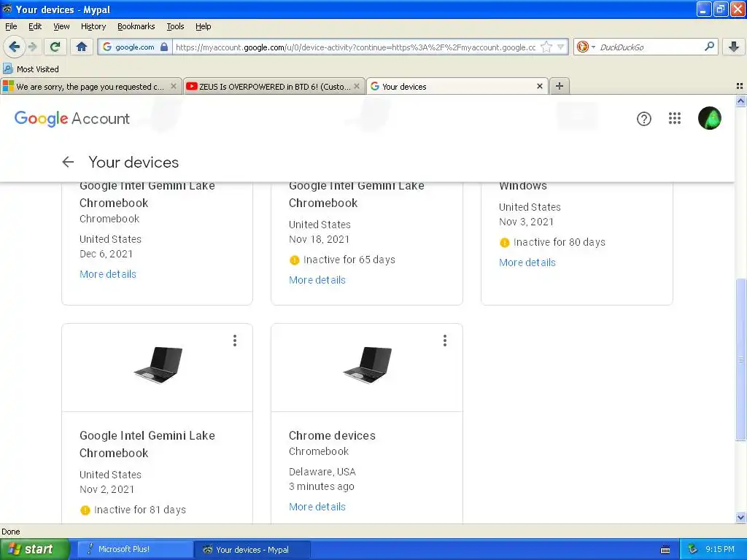
Task: Open the downloads arrow button
Action: [x=734, y=47]
